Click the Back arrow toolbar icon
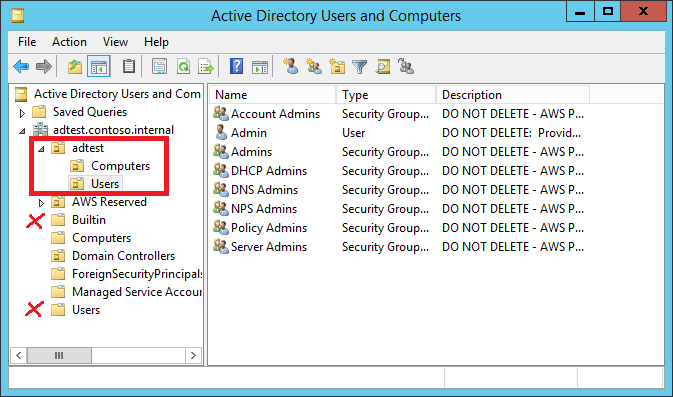 tap(21, 67)
